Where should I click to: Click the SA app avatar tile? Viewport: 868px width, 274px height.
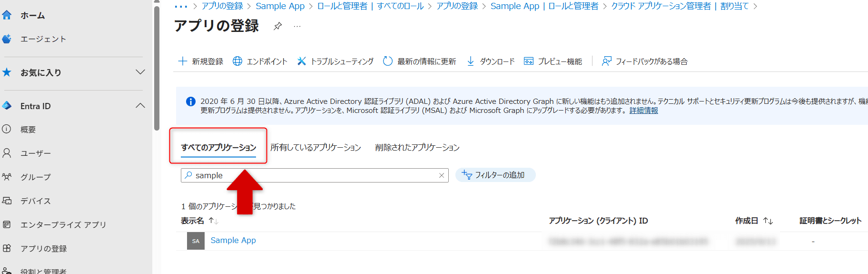196,241
